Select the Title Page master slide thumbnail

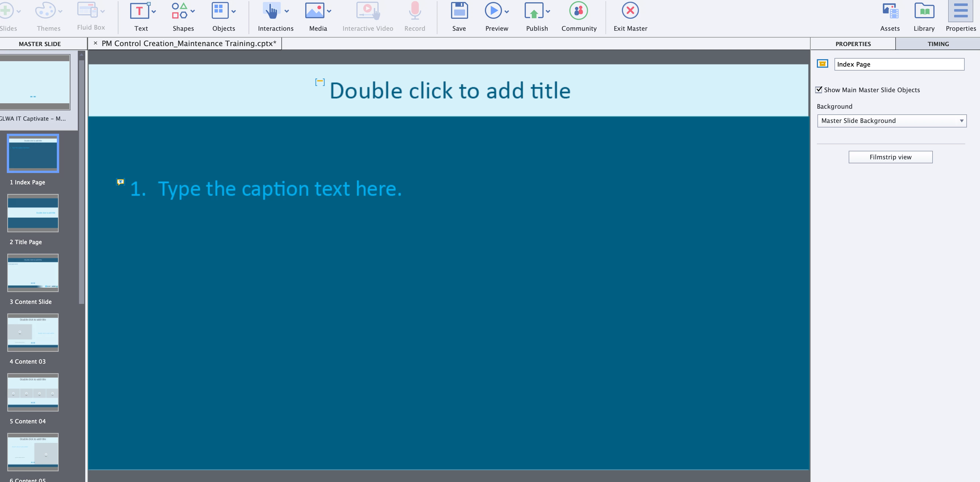33,213
